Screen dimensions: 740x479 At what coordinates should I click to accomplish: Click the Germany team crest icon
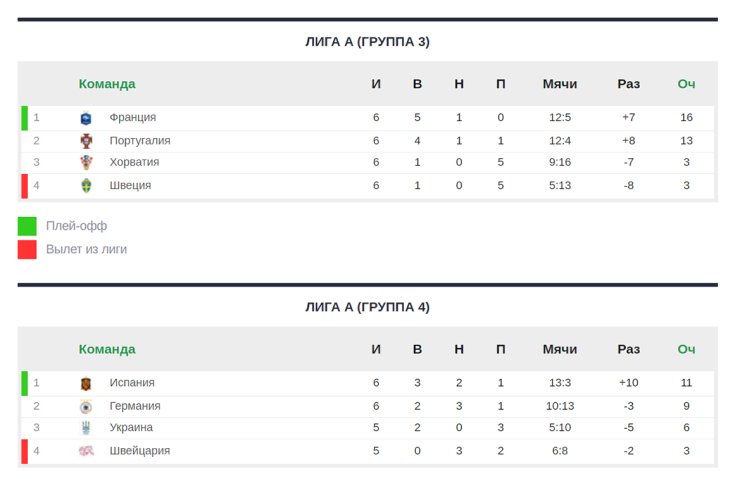[x=86, y=406]
